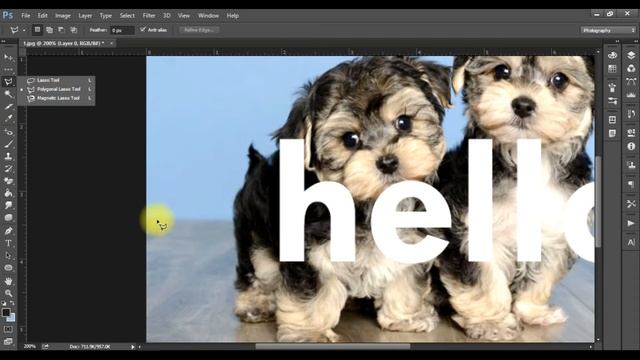Open the Image menu
This screenshot has height=360, width=640.
(x=63, y=16)
